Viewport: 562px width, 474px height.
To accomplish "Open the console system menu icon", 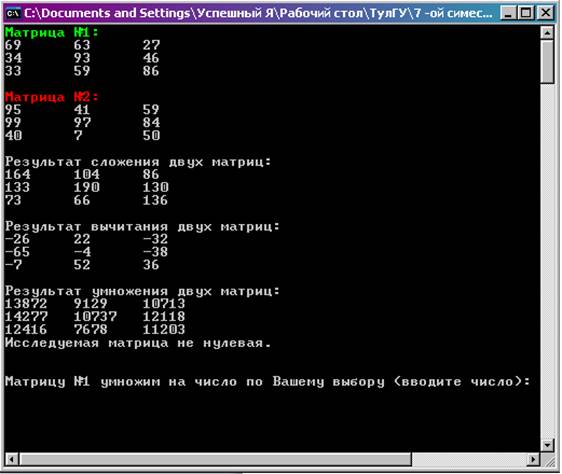I will pos(13,14).
